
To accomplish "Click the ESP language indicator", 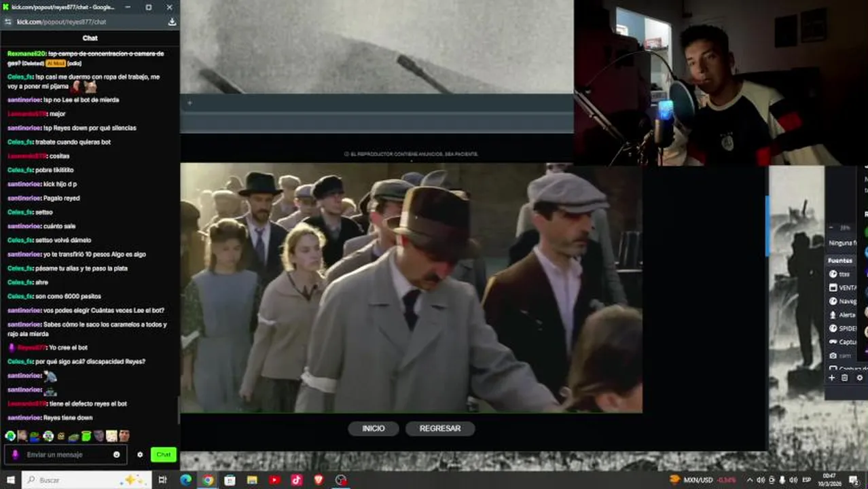I will point(807,480).
